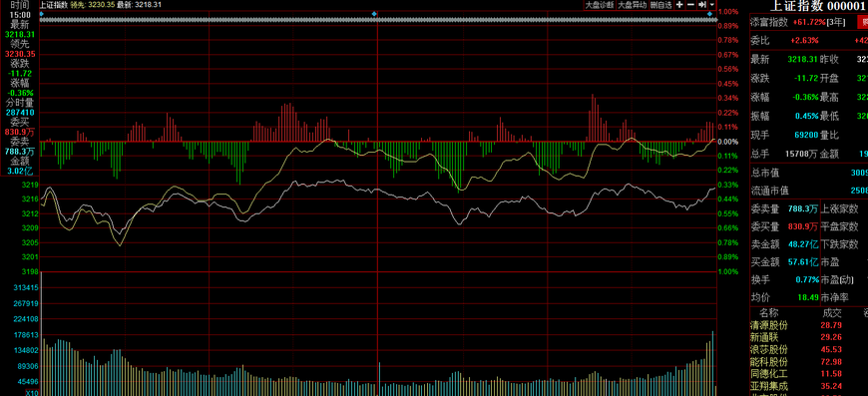868x396 pixels.
Task: Click the blue diamond marker at chart right
Action: (709, 13)
